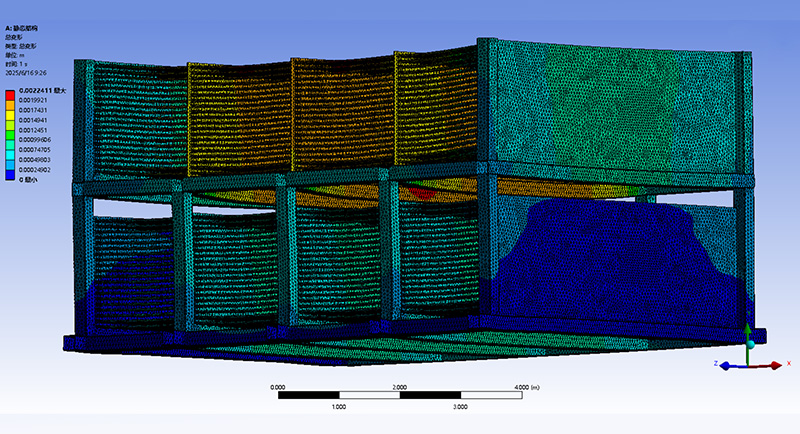Select the yellow legend color band

(10, 115)
